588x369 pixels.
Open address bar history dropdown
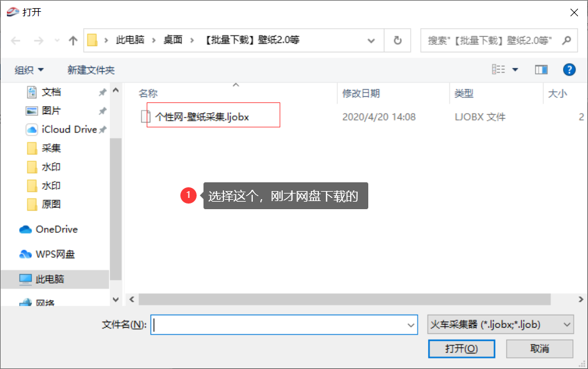pos(371,41)
